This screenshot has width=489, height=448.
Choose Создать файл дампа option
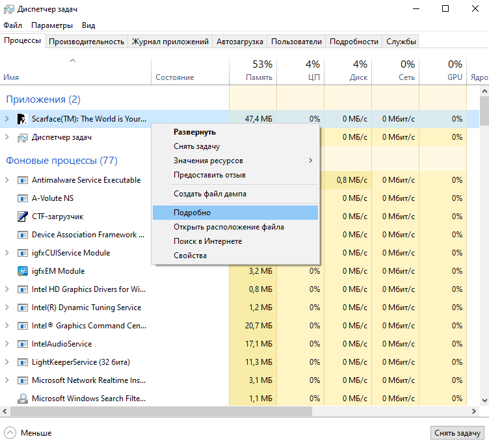tap(235, 194)
